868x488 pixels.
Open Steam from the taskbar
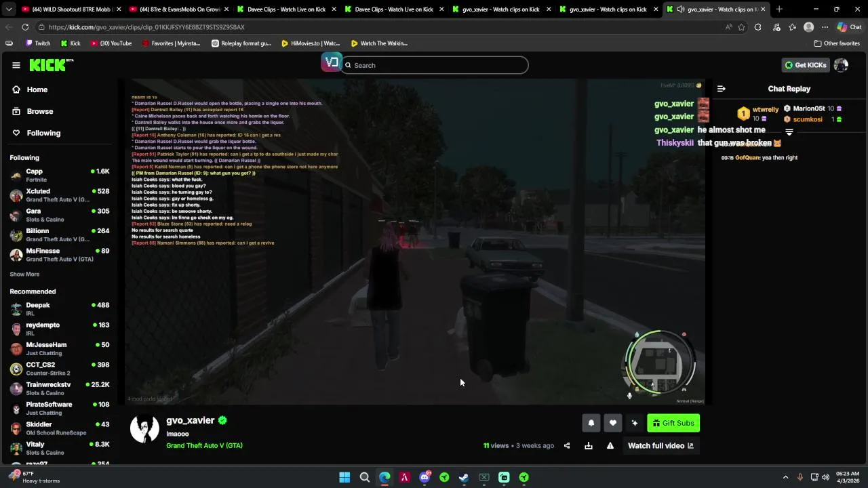click(x=464, y=477)
